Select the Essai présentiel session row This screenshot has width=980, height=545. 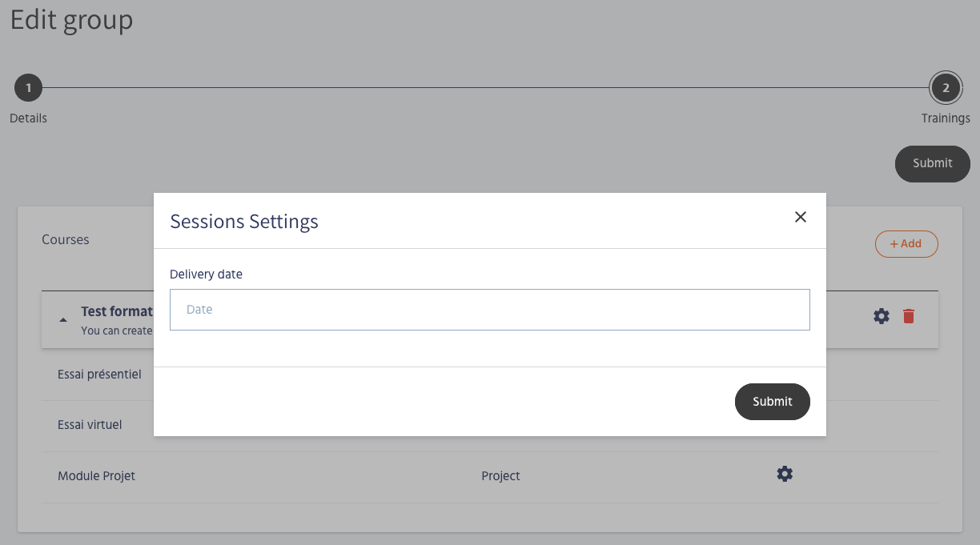click(x=99, y=374)
